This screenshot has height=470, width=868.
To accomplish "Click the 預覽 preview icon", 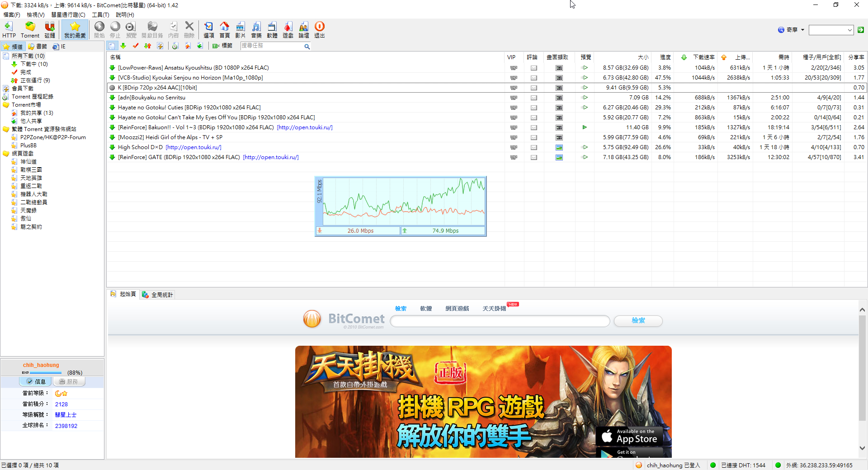I will coord(131,30).
